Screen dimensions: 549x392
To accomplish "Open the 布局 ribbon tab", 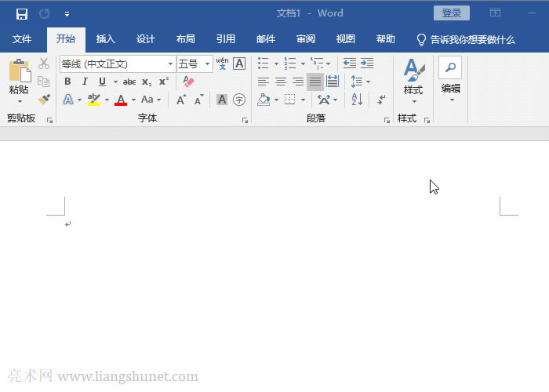I will (x=186, y=39).
